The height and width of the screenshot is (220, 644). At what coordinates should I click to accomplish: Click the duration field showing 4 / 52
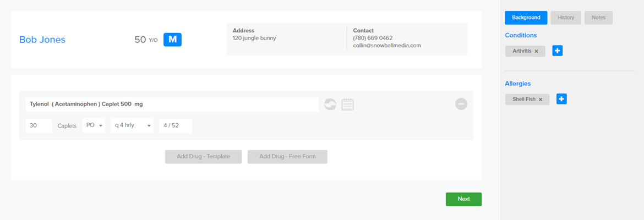[x=176, y=125]
